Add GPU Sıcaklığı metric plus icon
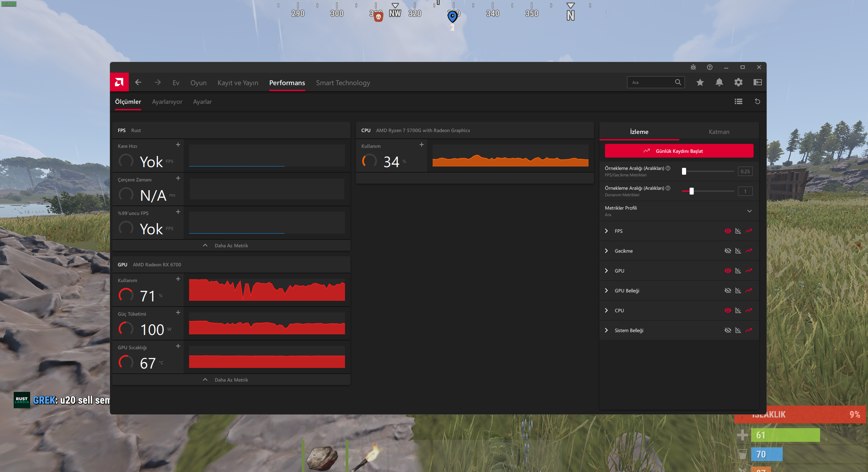Viewport: 868px width, 472px height. tap(178, 346)
